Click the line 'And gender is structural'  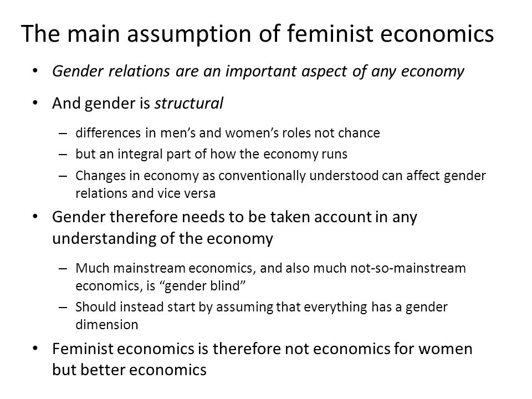(x=138, y=103)
